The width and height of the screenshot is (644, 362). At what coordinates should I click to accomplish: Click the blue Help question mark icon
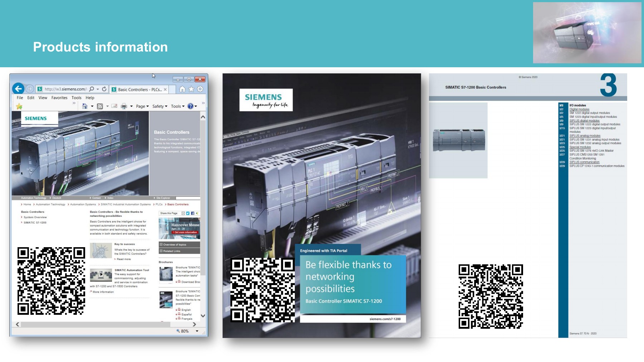[x=190, y=106]
